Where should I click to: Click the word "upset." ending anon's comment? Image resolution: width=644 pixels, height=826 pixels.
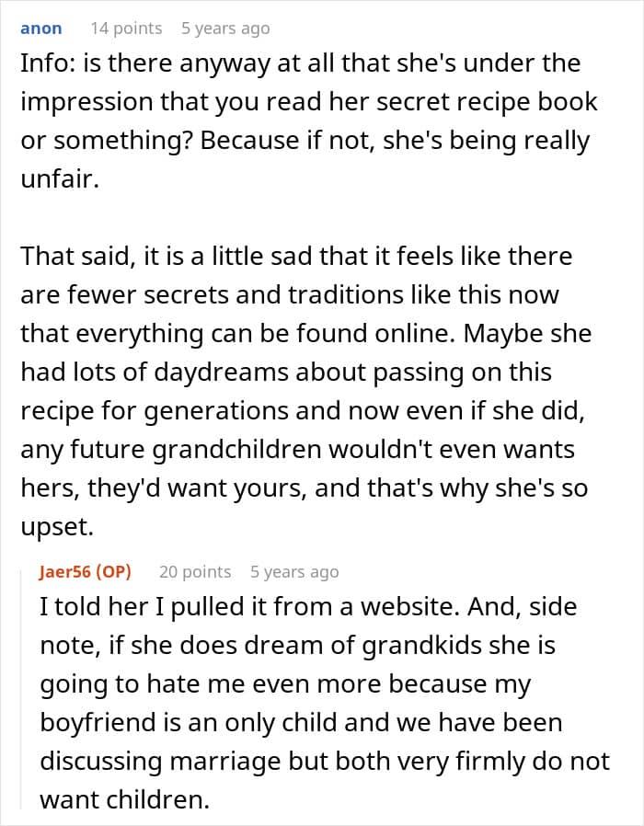56,526
